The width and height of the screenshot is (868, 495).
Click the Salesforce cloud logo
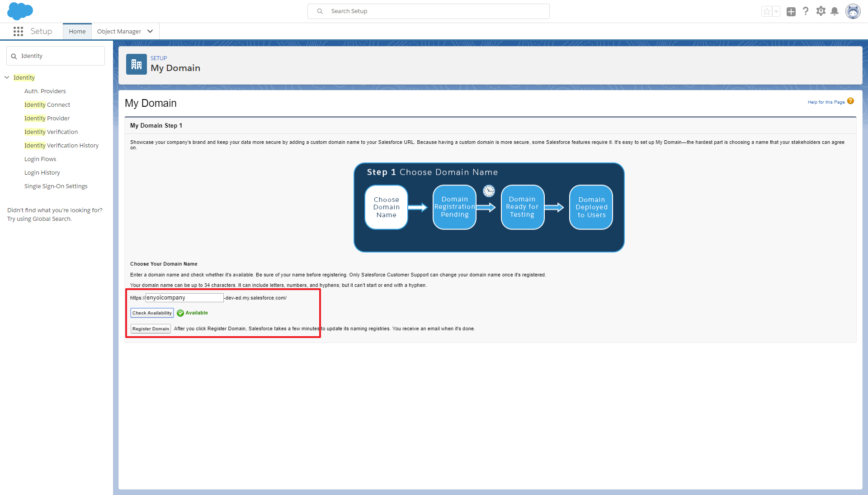point(20,11)
